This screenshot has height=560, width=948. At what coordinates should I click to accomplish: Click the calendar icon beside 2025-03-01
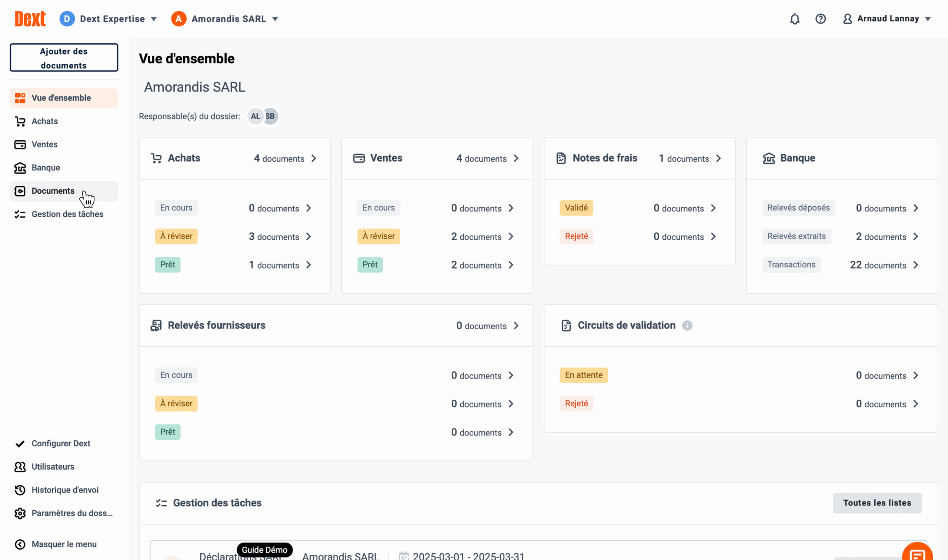click(x=404, y=556)
